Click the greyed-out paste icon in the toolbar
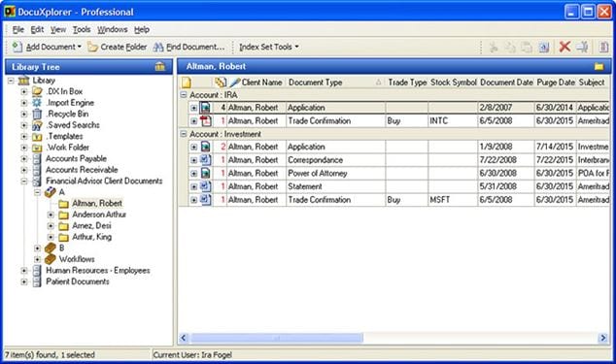This screenshot has width=616, height=364. (527, 47)
